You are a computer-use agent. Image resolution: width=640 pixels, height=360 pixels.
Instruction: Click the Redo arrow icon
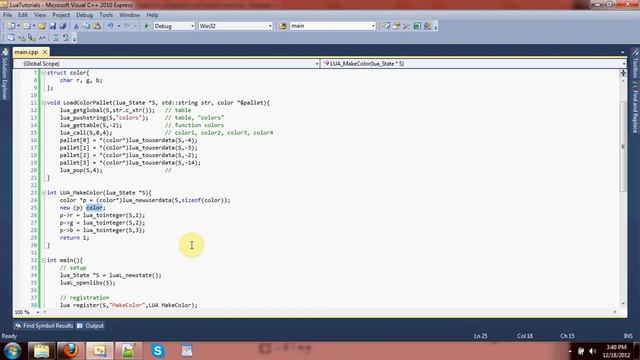pos(127,26)
